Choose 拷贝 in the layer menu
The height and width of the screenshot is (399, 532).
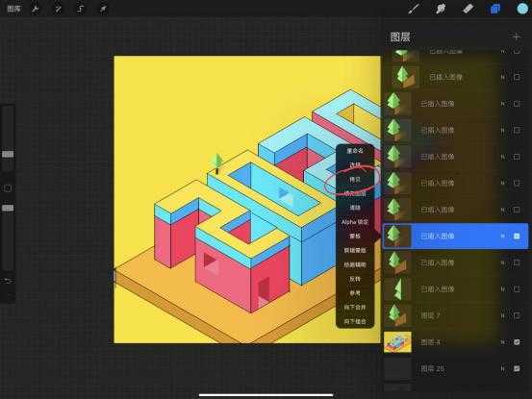[x=355, y=180]
